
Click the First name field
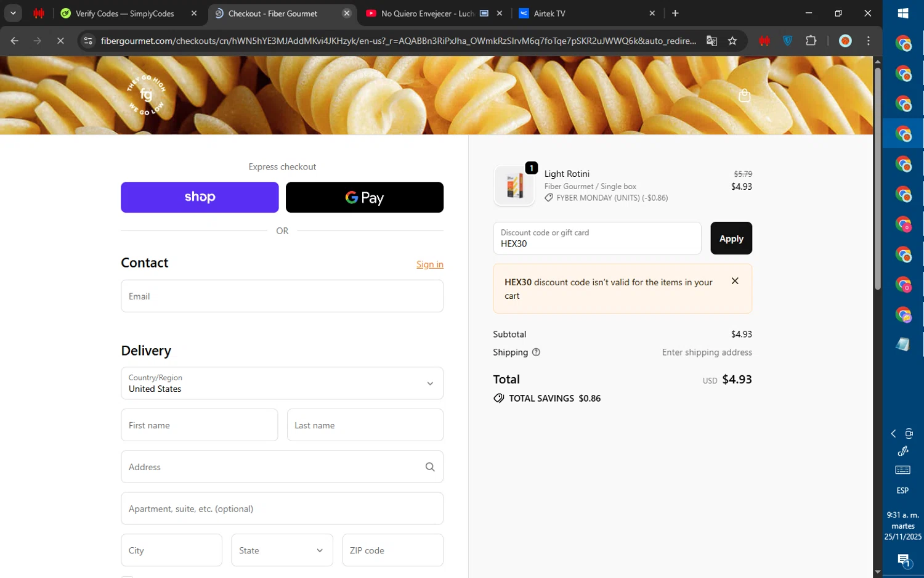pos(200,425)
